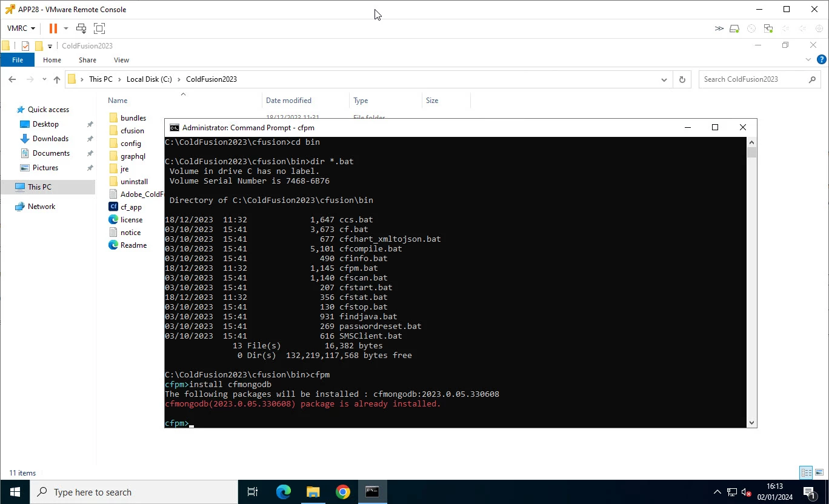The image size is (829, 504).
Task: Sort by Date modified column header
Action: (288, 101)
